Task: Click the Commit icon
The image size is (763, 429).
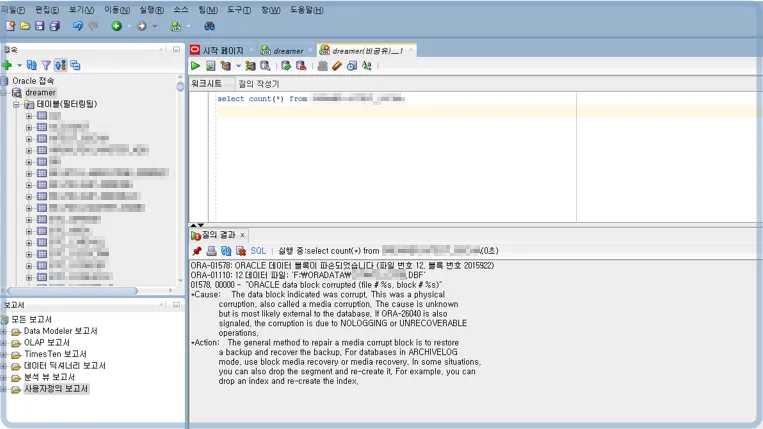Action: (x=286, y=66)
